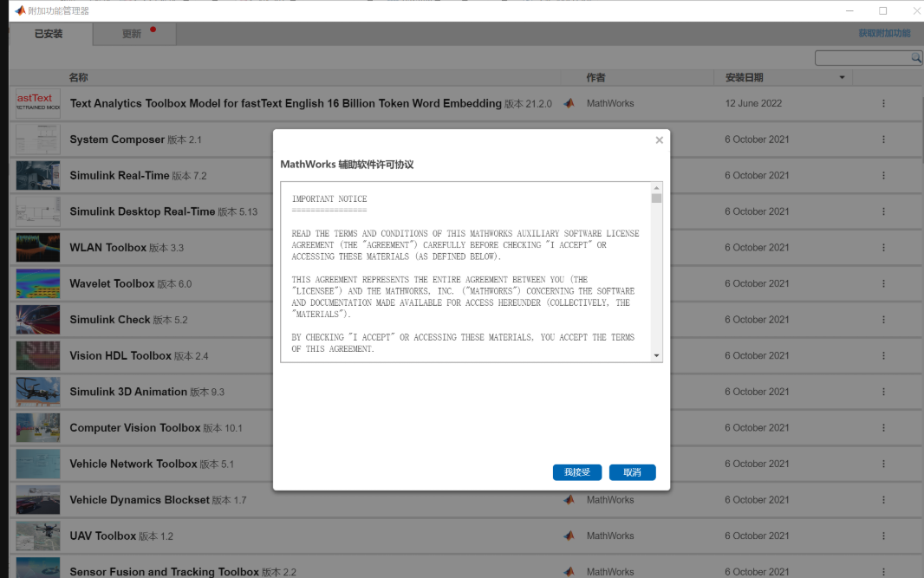Click the Simulink Desktop Real-Time thumbnail

[38, 211]
